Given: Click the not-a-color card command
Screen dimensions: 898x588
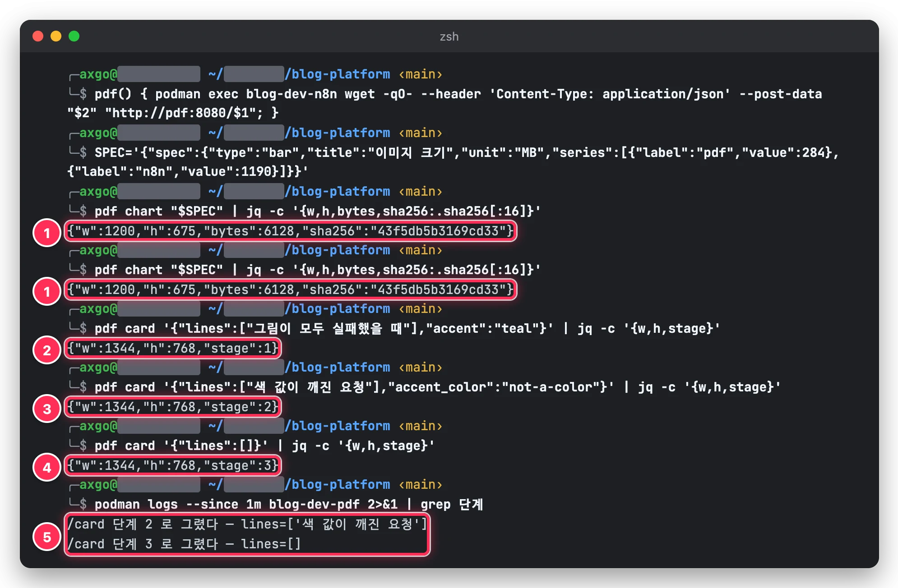Looking at the screenshot, I should pos(437,387).
